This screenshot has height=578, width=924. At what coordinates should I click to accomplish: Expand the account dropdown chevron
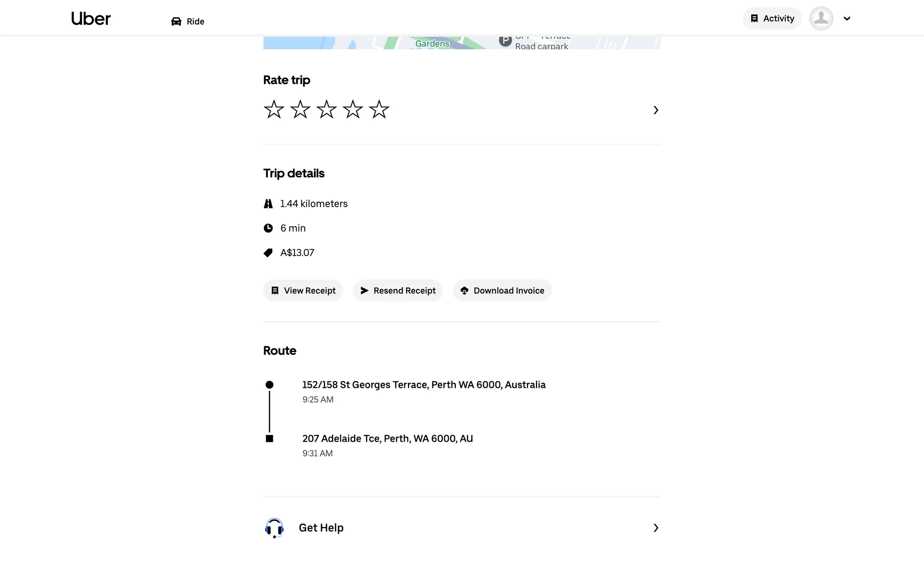pos(847,19)
